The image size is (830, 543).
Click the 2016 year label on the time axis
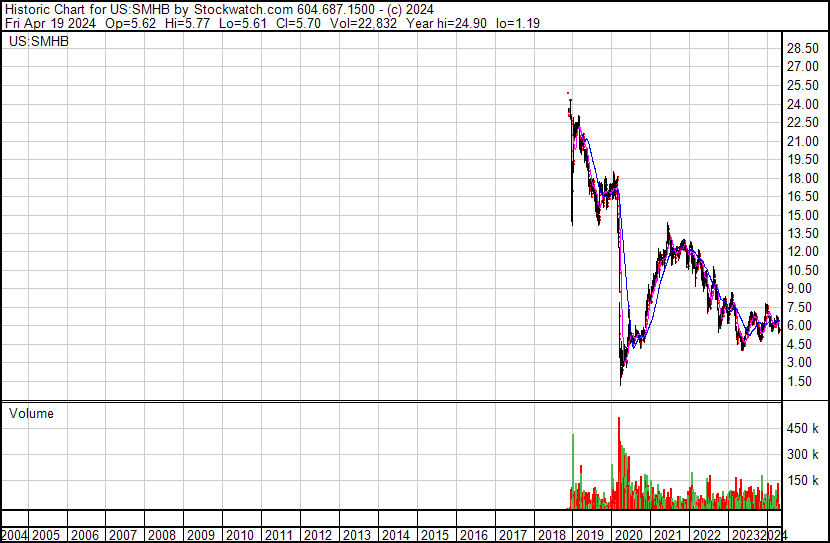click(x=473, y=535)
